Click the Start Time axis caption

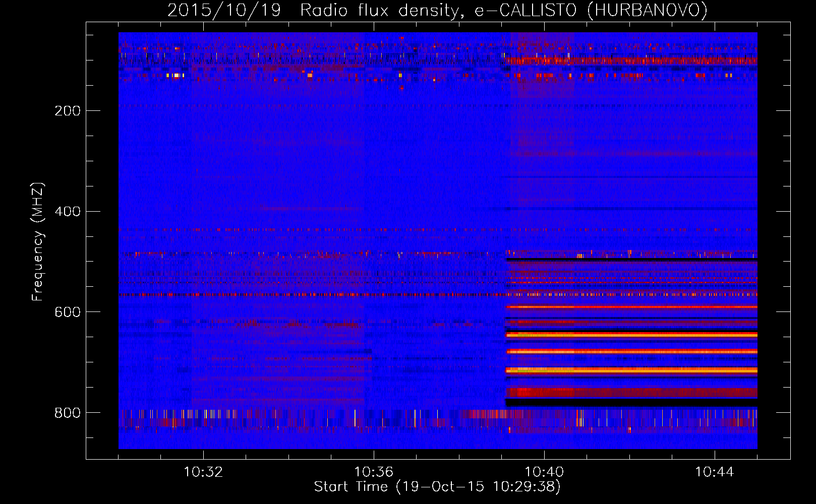437,487
